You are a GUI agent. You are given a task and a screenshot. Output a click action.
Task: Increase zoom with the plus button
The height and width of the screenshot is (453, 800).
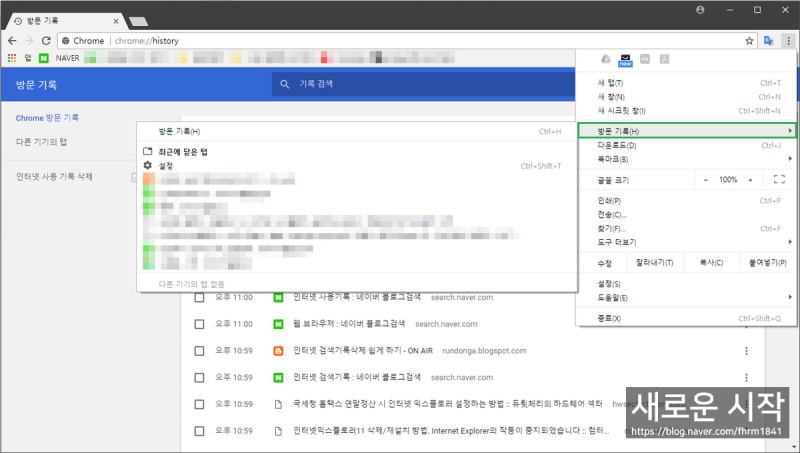[x=750, y=180]
